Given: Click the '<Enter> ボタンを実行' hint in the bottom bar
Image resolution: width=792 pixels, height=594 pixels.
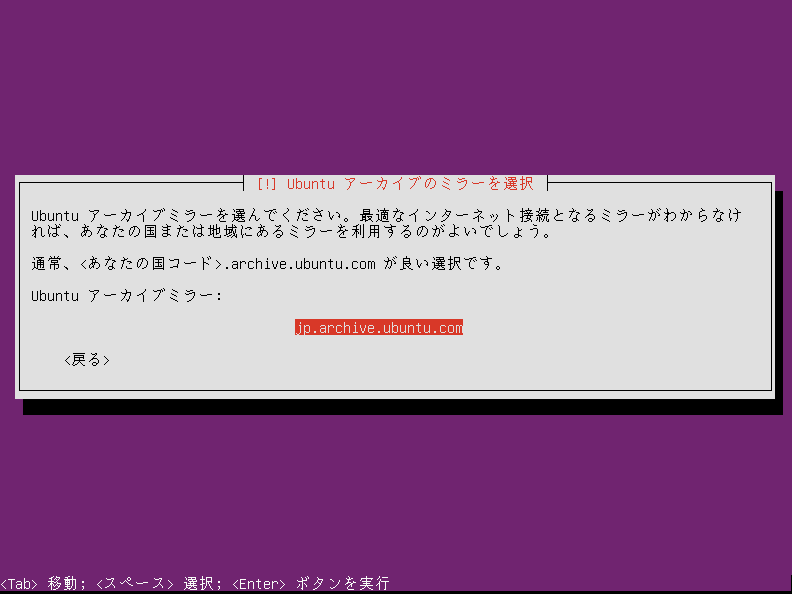Looking at the screenshot, I should pyautogui.click(x=311, y=583).
